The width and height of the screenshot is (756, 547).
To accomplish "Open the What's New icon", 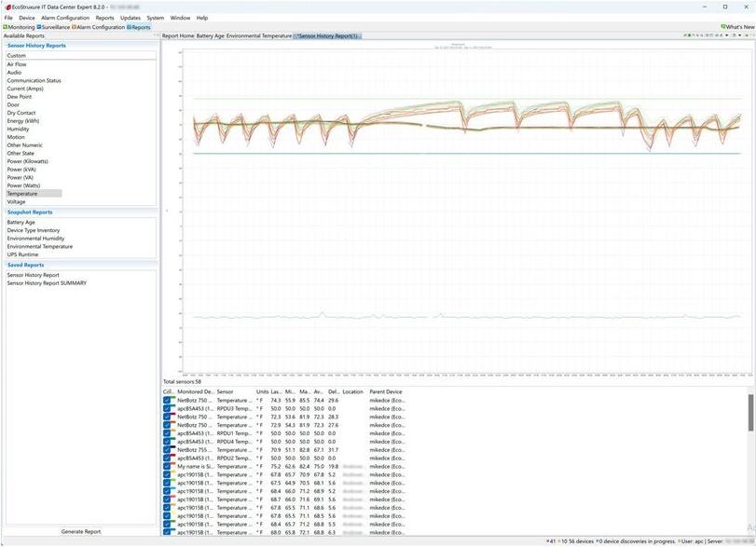I will pos(723,27).
